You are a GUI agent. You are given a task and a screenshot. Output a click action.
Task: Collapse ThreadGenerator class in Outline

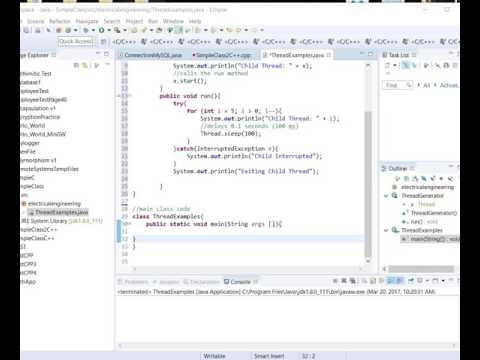point(386,196)
